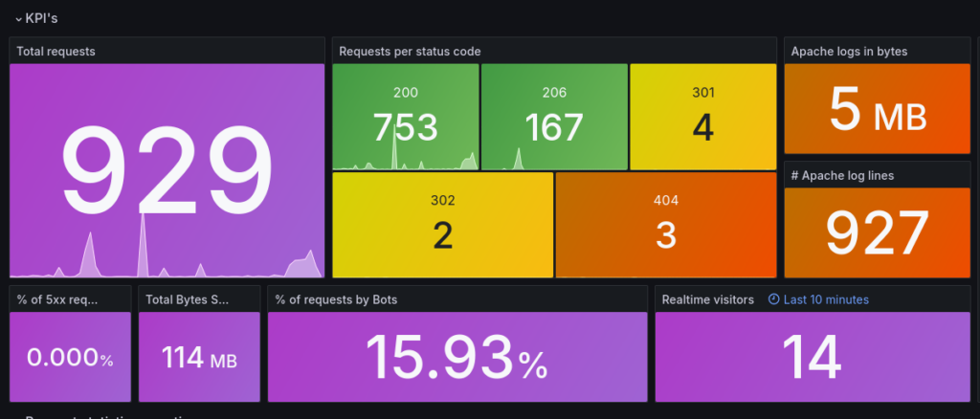Select the Realtime visitors panel title
Viewport: 980px width, 419px height.
coord(708,299)
